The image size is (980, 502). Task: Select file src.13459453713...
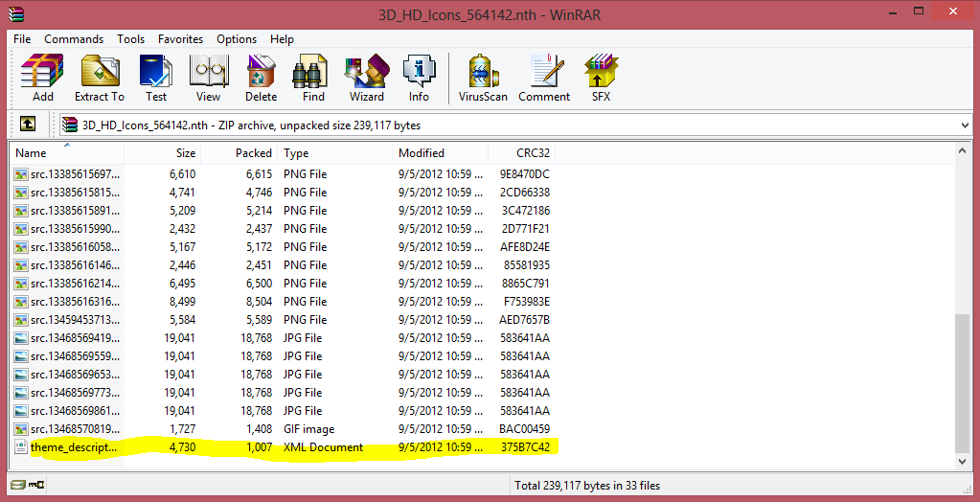tap(75, 319)
